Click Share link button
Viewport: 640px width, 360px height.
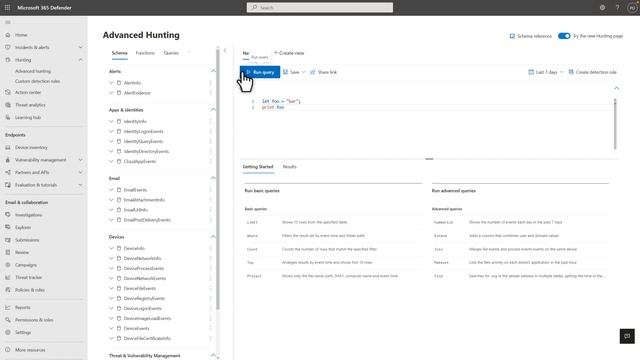point(323,72)
